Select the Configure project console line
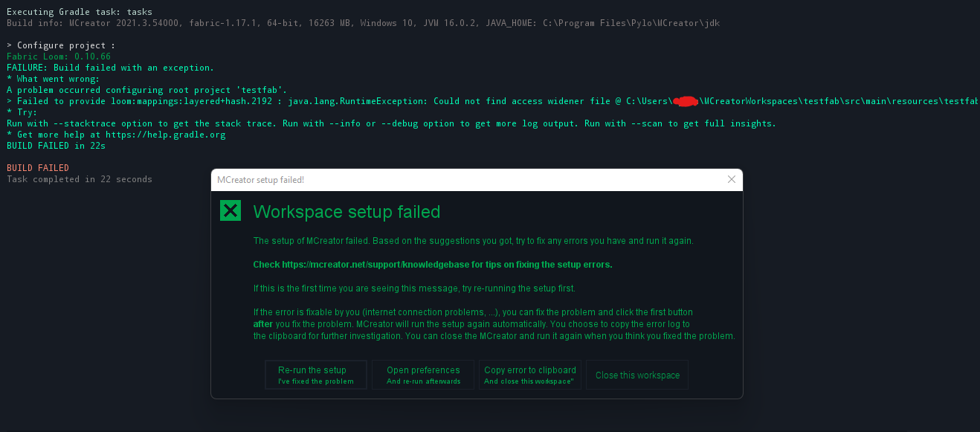This screenshot has width=980, height=432. [x=59, y=45]
